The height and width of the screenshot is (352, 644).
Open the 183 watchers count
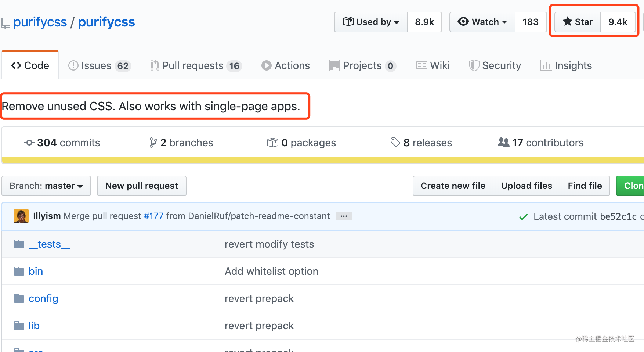531,22
